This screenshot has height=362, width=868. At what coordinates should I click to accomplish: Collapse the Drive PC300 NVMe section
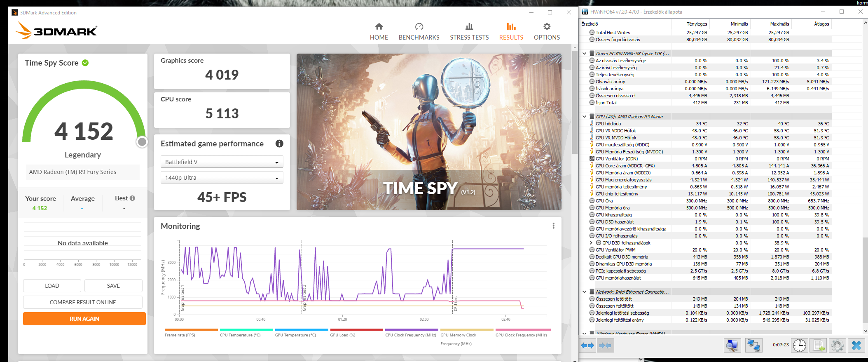(x=584, y=54)
